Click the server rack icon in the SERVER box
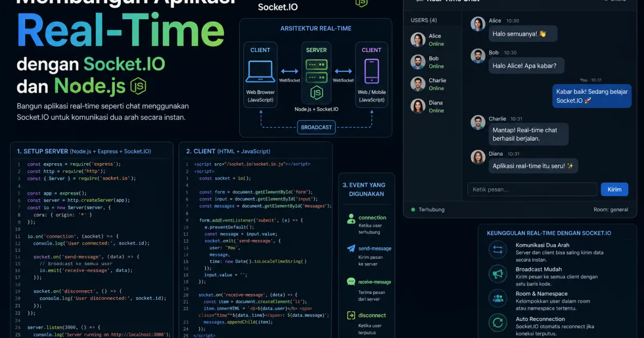 (316, 71)
